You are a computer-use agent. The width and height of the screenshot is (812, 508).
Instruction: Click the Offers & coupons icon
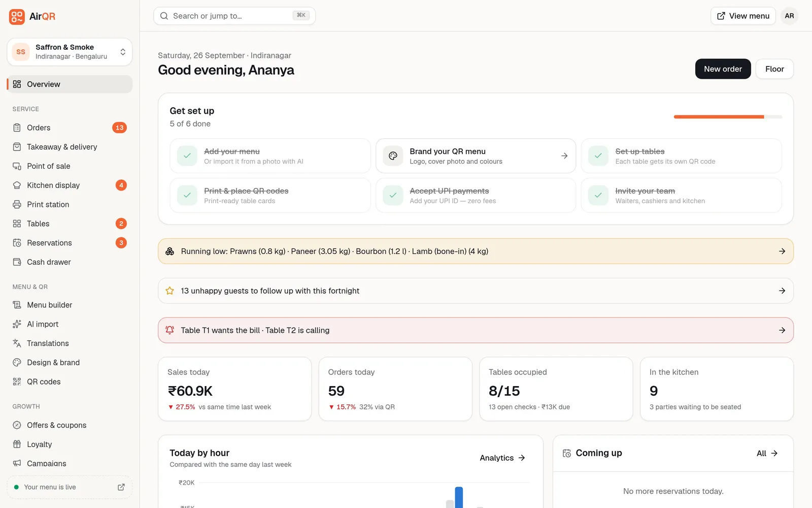(17, 425)
